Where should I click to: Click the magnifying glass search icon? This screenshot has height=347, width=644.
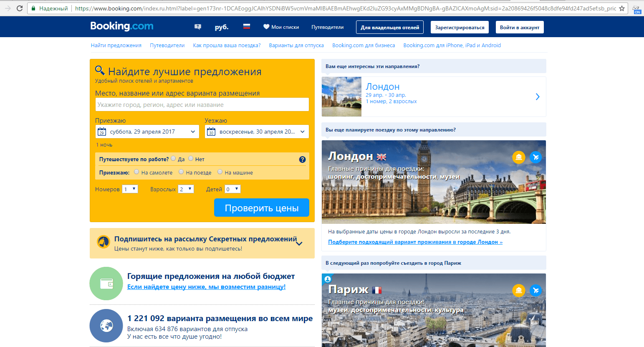coord(100,70)
